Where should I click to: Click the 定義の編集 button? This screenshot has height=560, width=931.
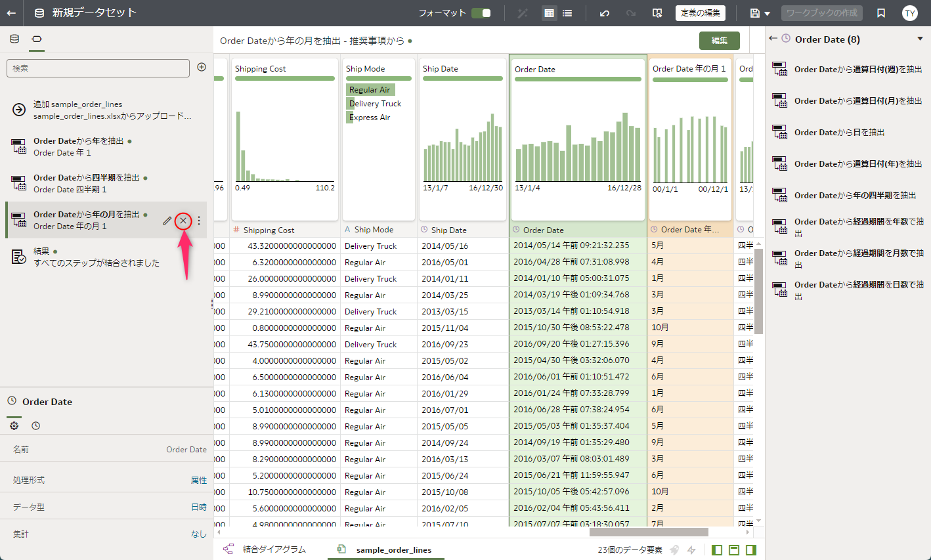tap(701, 13)
